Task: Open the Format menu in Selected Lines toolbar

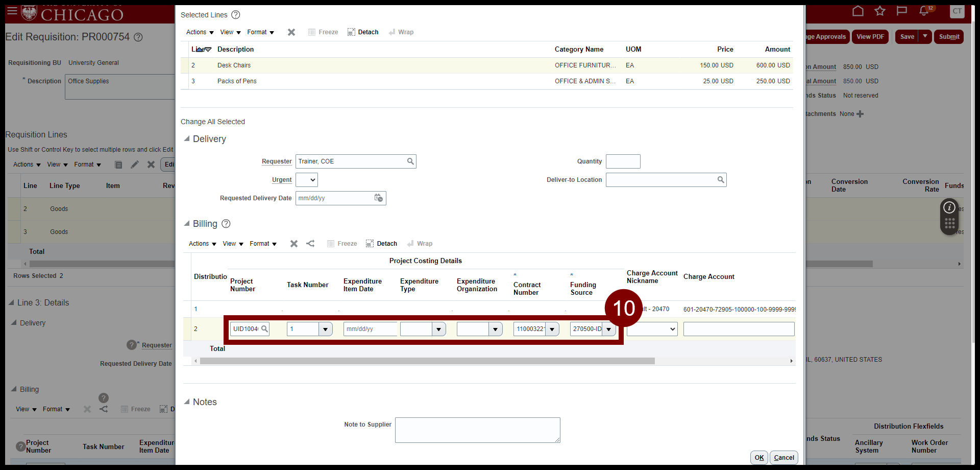Action: pyautogui.click(x=260, y=32)
